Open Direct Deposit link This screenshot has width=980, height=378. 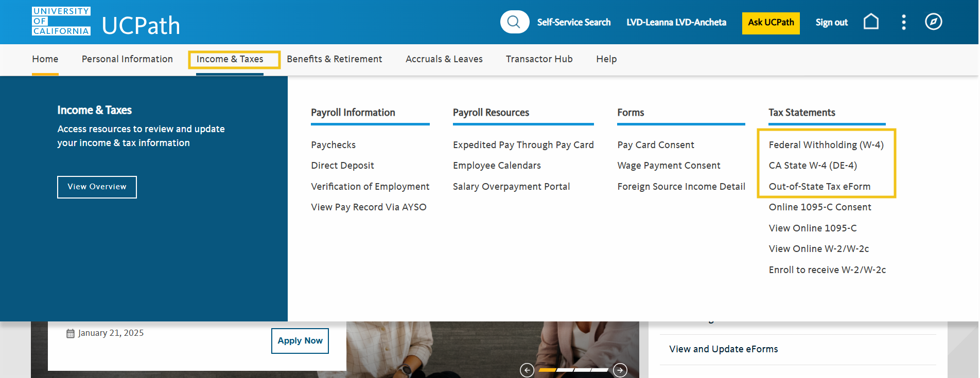click(x=343, y=166)
